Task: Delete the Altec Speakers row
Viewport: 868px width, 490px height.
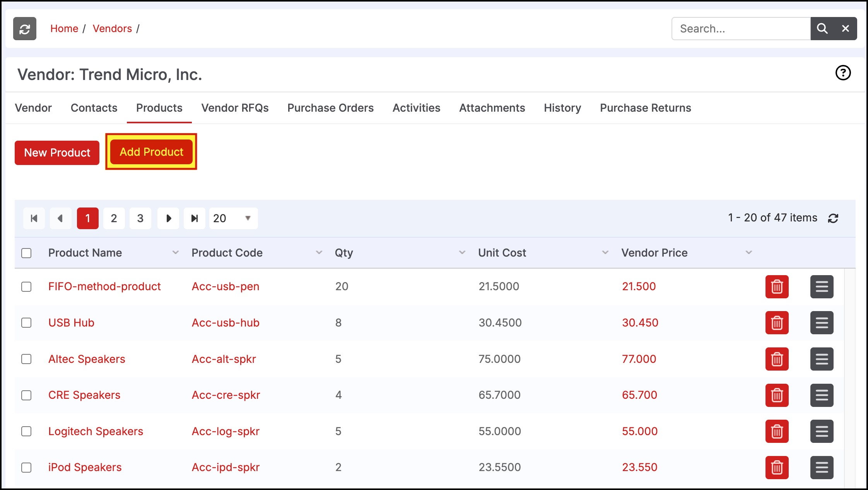Action: 777,359
